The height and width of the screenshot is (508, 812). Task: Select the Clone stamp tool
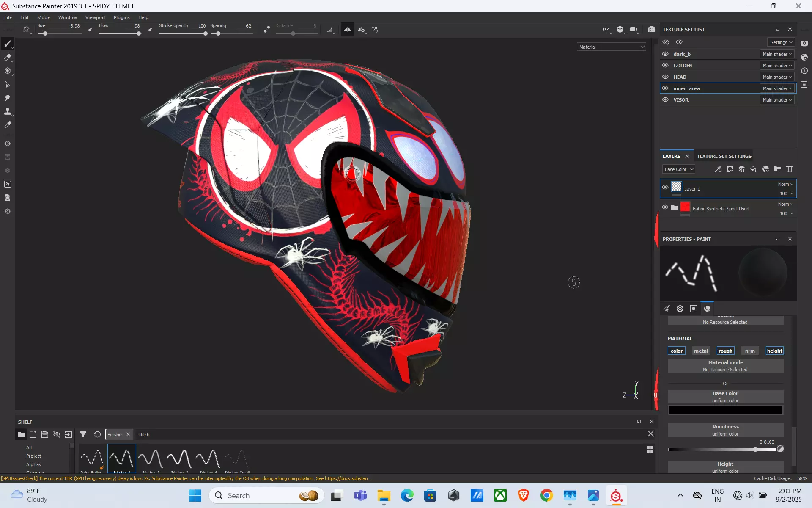pyautogui.click(x=8, y=111)
